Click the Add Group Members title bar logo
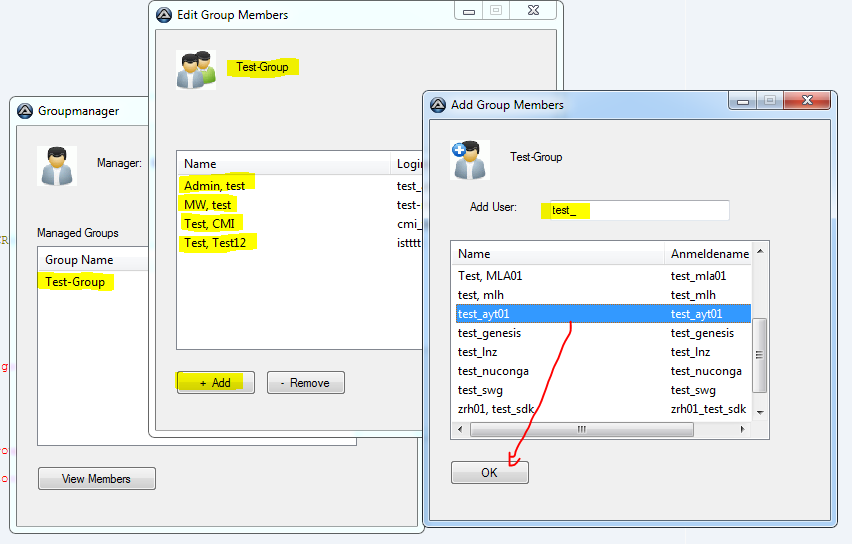852x544 pixels. click(437, 105)
